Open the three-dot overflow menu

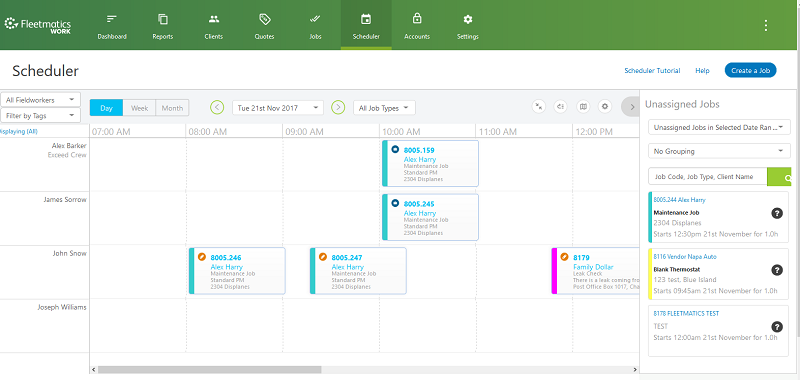(x=766, y=26)
